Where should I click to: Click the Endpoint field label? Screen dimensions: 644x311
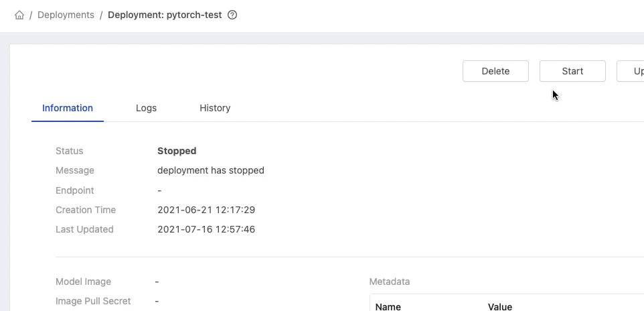pyautogui.click(x=75, y=190)
